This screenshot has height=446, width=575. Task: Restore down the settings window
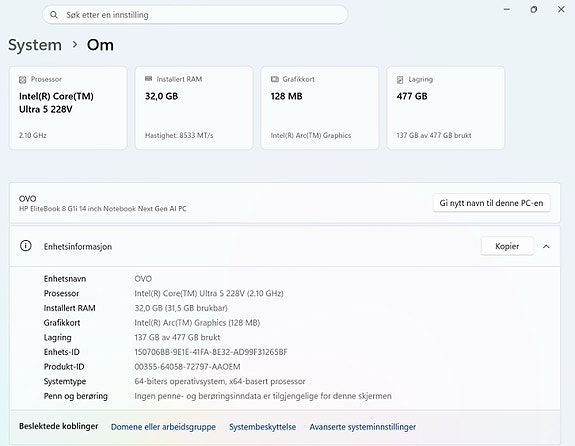pyautogui.click(x=534, y=10)
